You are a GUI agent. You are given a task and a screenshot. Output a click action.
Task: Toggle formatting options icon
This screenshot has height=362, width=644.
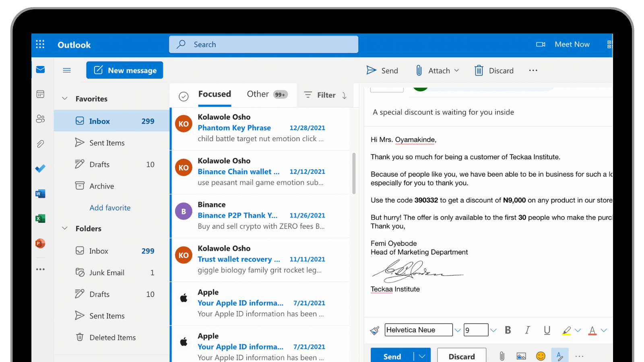tap(560, 356)
